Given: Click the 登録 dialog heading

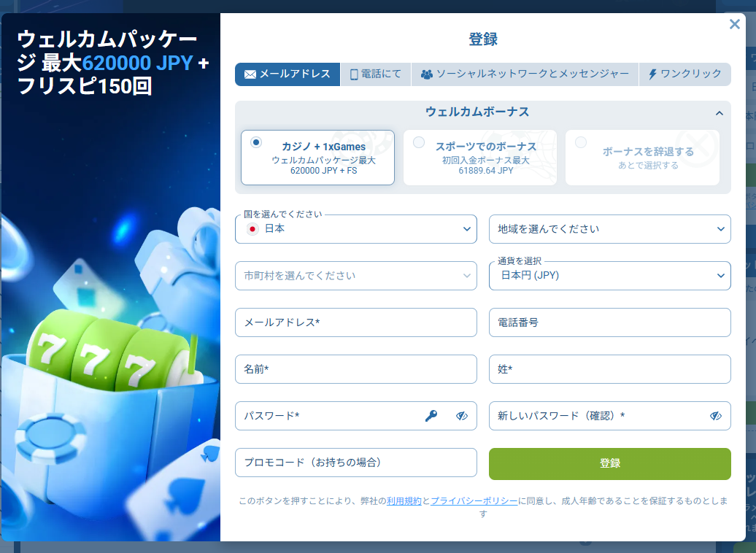Looking at the screenshot, I should (483, 39).
